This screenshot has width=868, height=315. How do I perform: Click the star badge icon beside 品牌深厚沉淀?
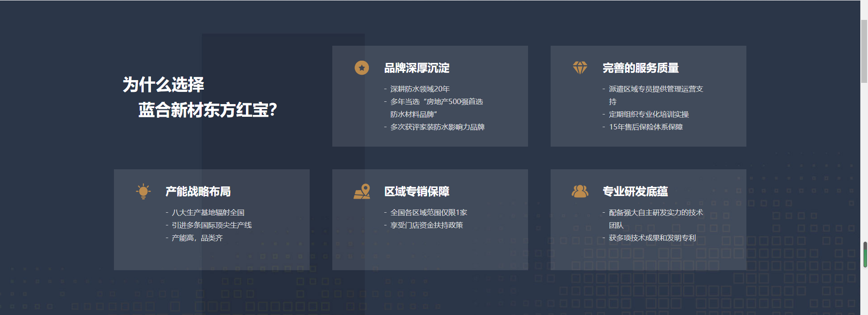coord(362,68)
